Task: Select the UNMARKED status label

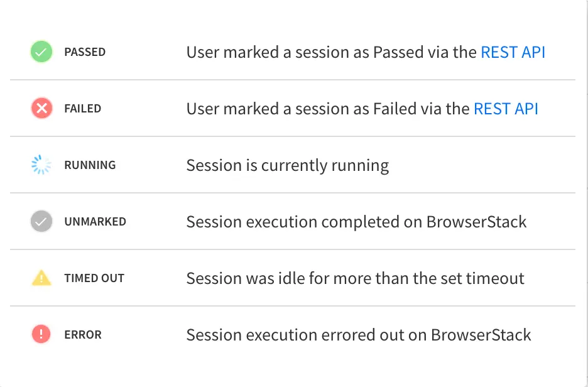Action: click(95, 222)
